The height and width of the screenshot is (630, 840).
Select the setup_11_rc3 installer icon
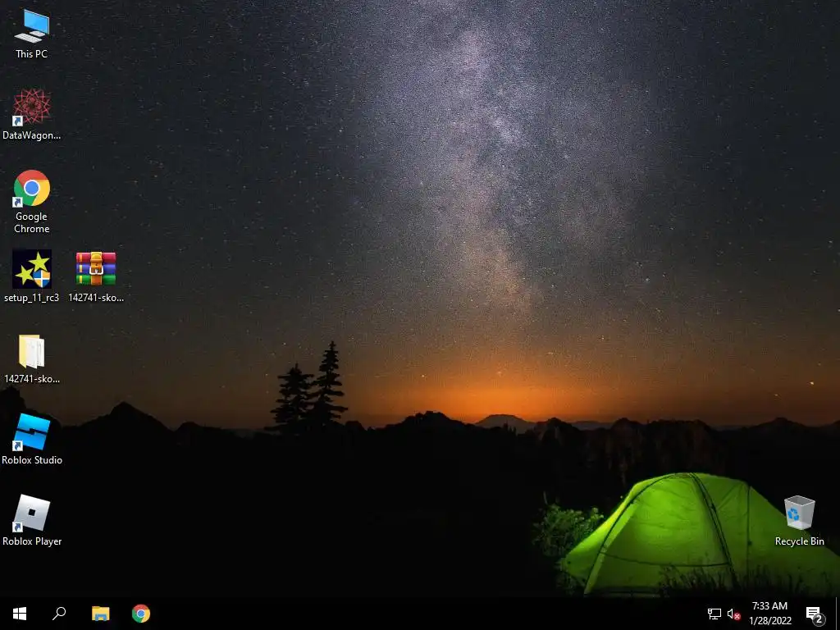click(32, 276)
